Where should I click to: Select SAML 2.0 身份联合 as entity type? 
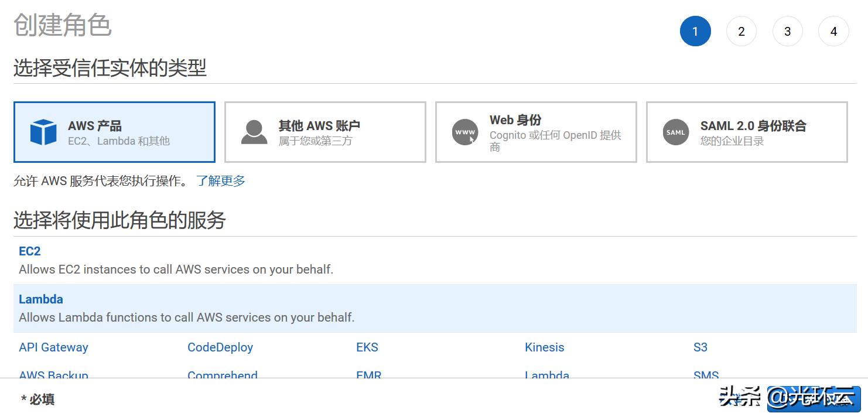click(x=746, y=131)
